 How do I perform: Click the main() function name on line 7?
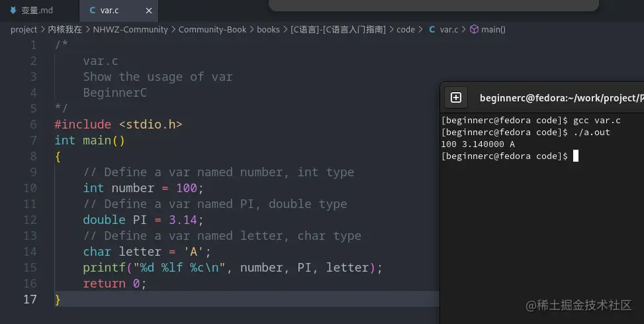pos(103,140)
